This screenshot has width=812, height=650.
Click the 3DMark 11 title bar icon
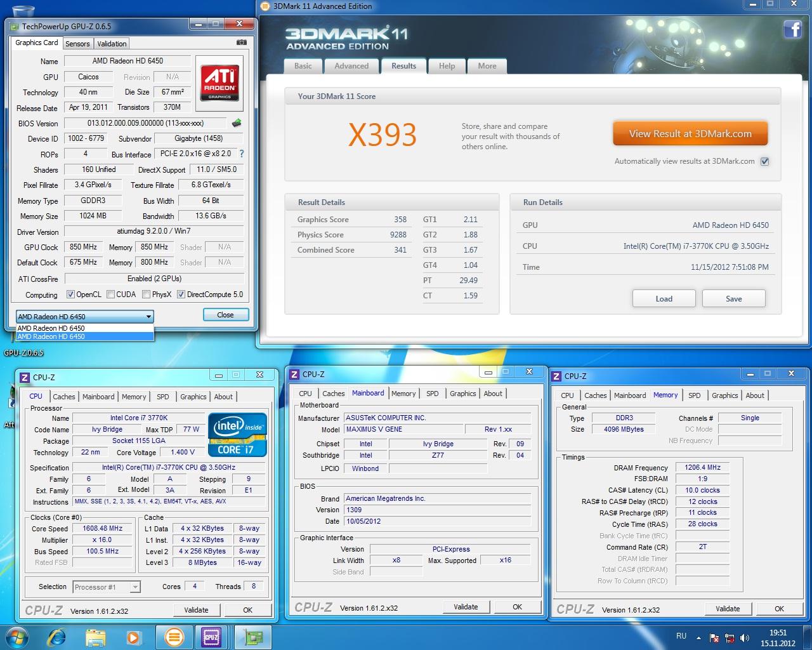pyautogui.click(x=266, y=6)
